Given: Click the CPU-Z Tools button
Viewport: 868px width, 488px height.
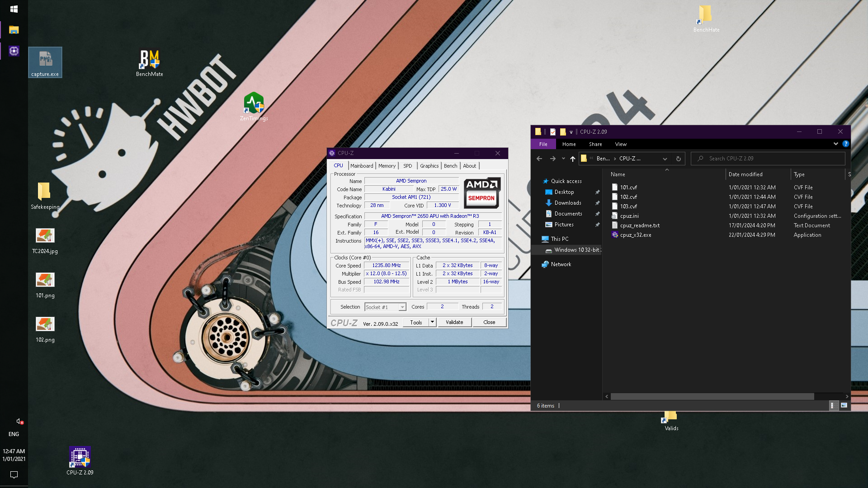Looking at the screenshot, I should 416,322.
